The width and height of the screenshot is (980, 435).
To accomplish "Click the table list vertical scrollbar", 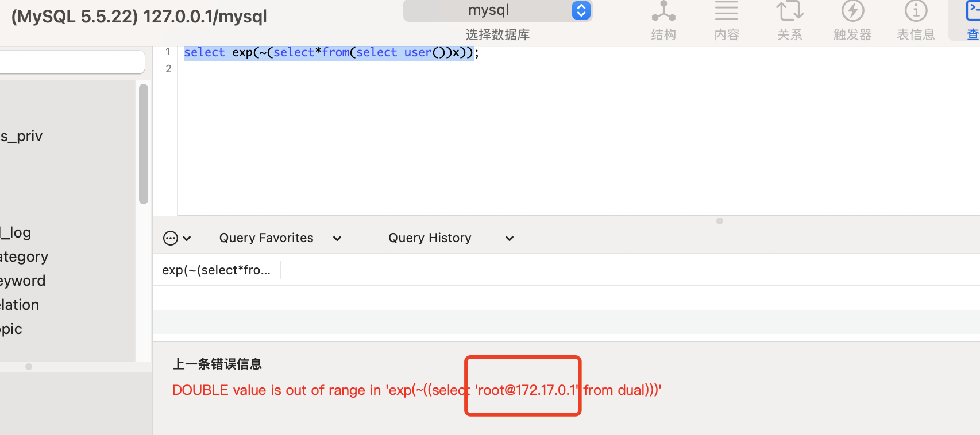I will pos(144,144).
